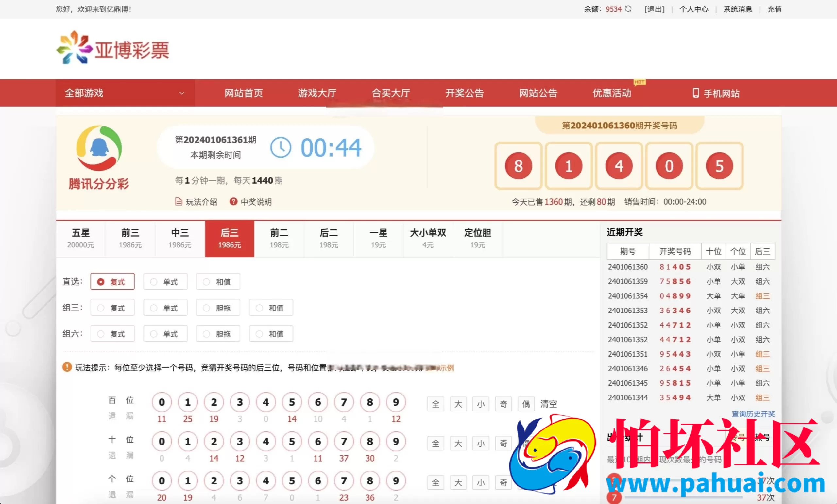Click the 亚博彩票 site logo
Screen dimensions: 837x504
tap(113, 48)
